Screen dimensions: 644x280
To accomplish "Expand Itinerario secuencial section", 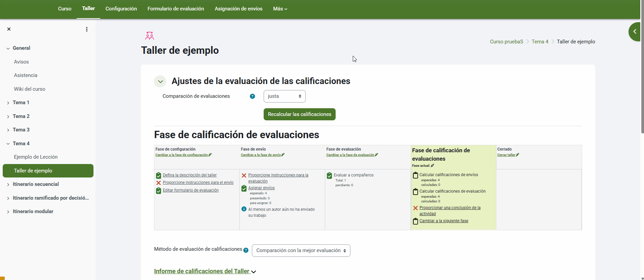I will [8, 185].
